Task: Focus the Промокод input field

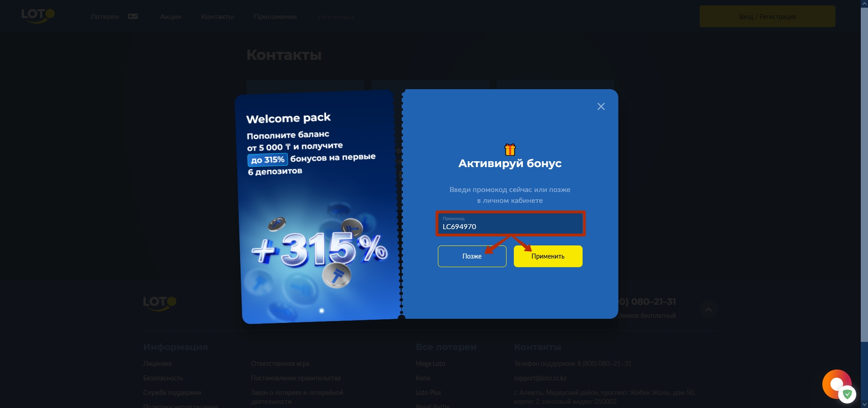Action: coord(510,224)
